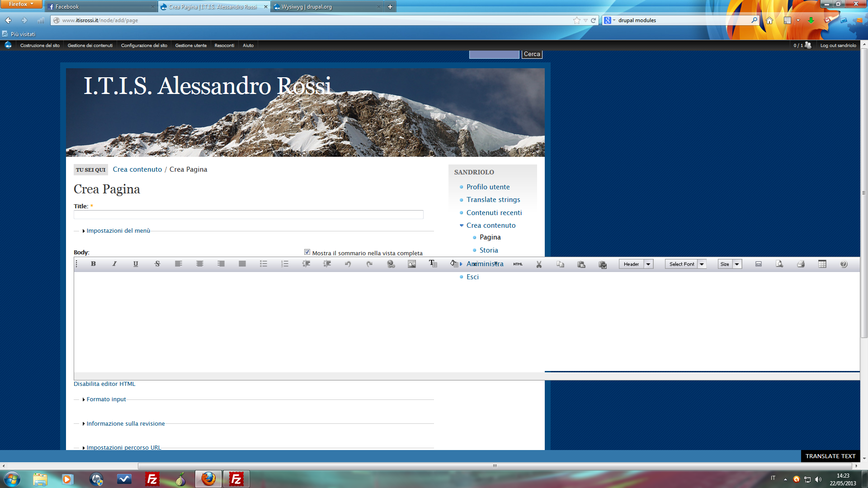The image size is (868, 488).
Task: Redo action in editor toolbar
Action: (x=369, y=264)
